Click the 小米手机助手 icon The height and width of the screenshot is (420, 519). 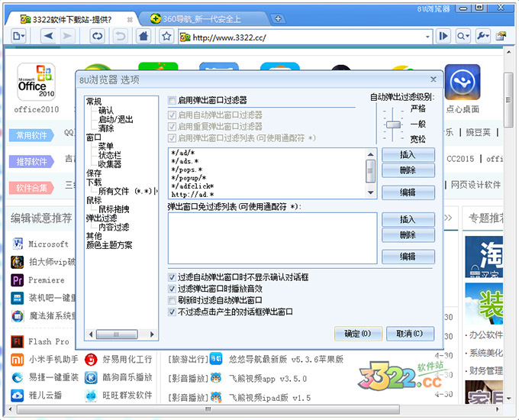click(x=18, y=360)
